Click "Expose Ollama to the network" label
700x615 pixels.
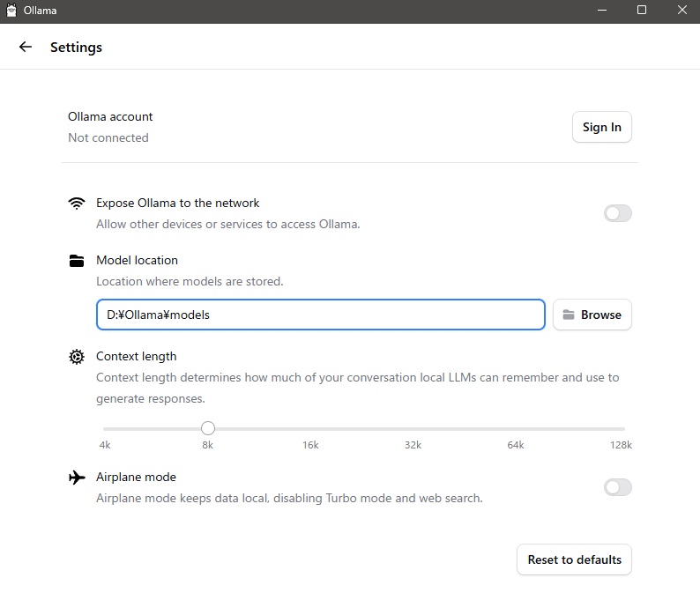point(178,203)
